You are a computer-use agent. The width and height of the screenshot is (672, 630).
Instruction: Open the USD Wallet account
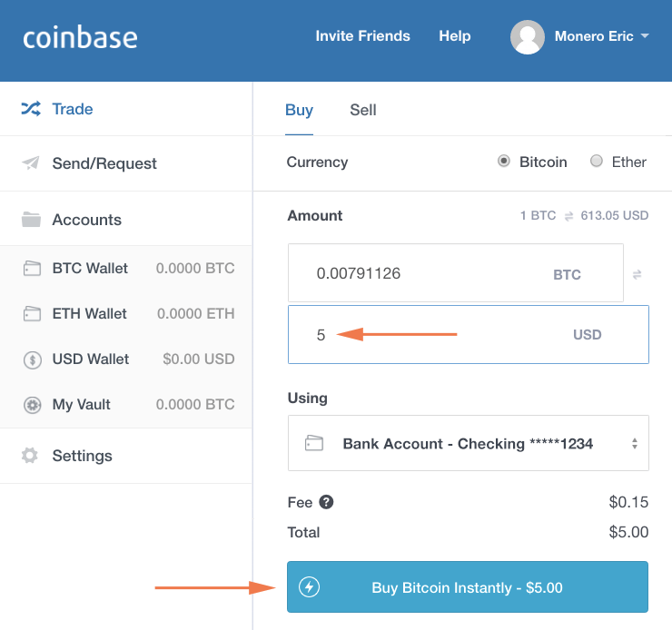tap(126, 359)
